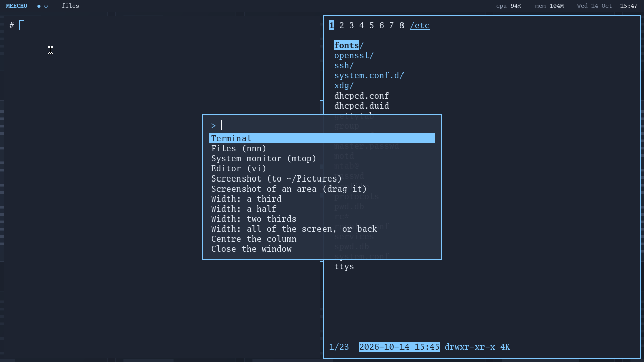Select the filled workspace dot in the top bar
Screen dimensions: 644x362
(x=39, y=6)
